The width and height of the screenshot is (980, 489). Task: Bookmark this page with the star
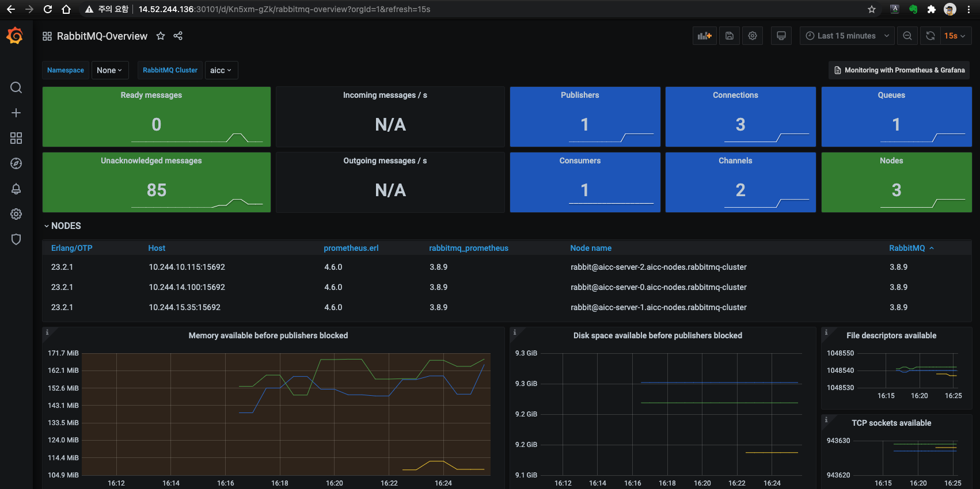tap(872, 9)
